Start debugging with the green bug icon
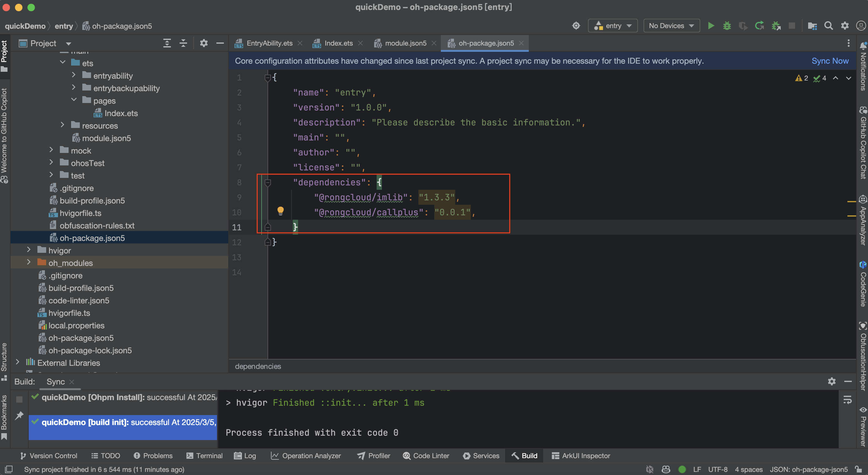868x475 pixels. (x=727, y=26)
